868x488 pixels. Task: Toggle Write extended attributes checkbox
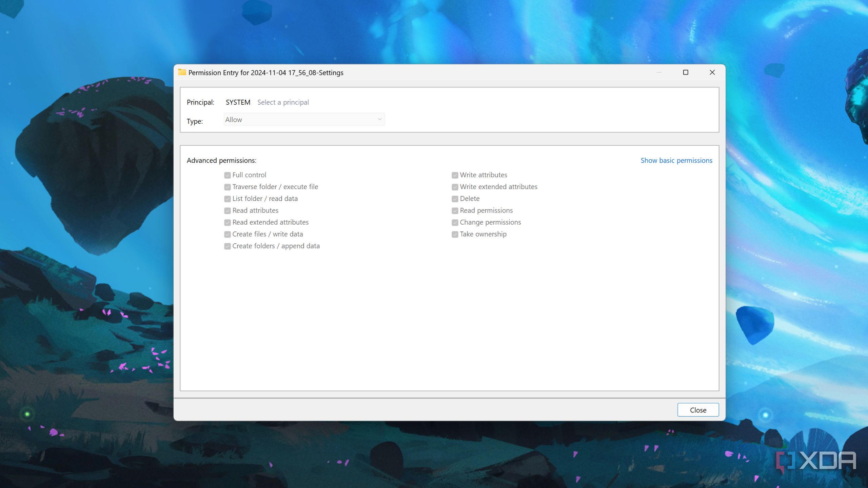pos(455,187)
